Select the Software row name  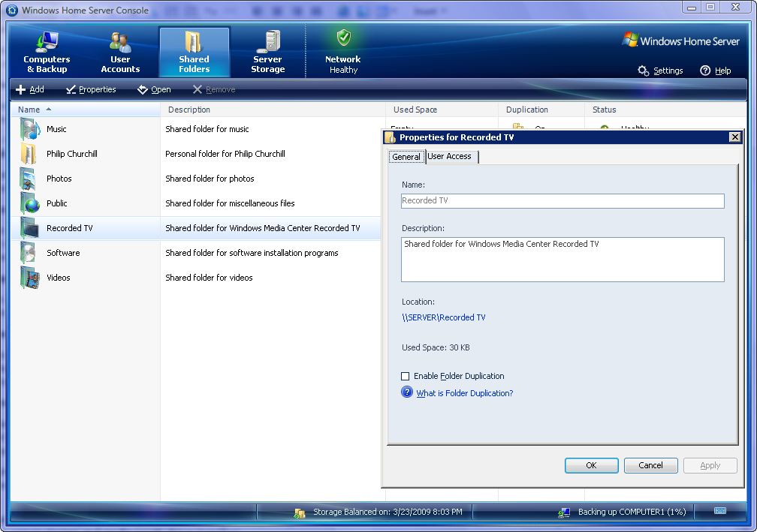(x=63, y=253)
